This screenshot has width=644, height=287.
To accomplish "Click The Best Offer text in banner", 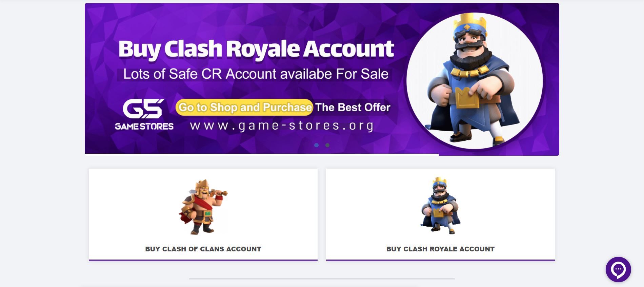I will pos(353,107).
